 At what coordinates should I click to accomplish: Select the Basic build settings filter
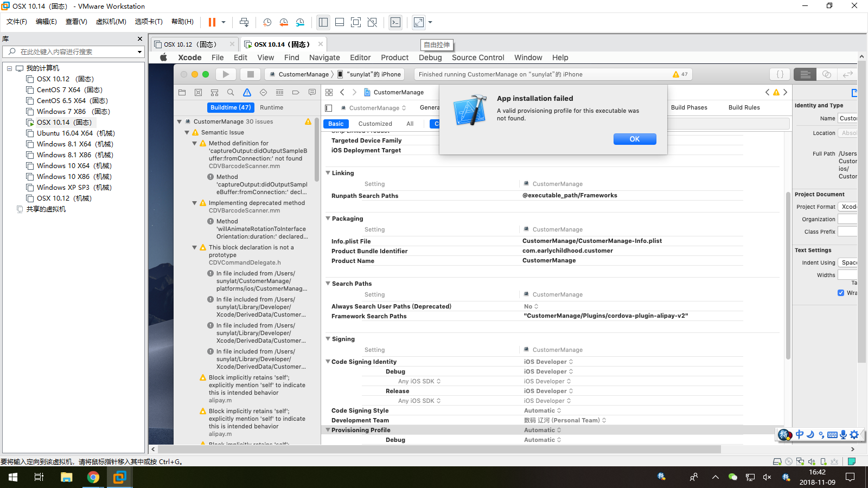pyautogui.click(x=336, y=124)
